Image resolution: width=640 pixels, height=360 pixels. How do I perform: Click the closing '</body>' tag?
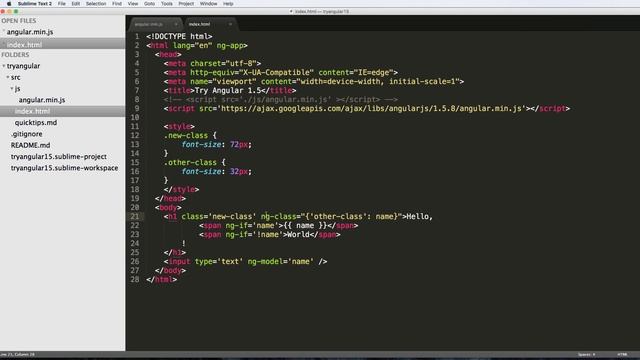tap(170, 271)
